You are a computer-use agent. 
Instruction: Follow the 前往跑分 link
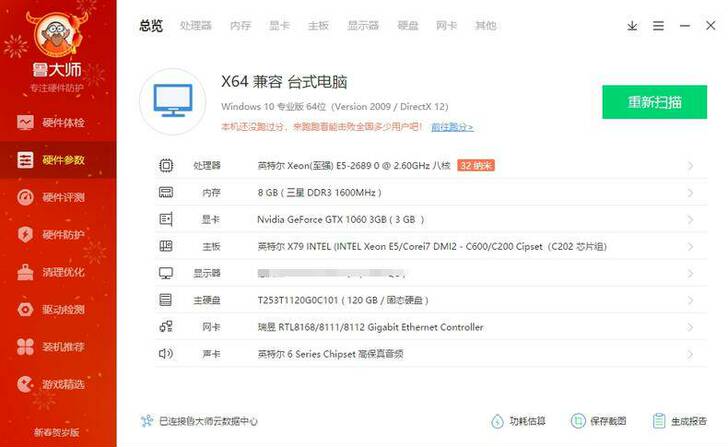point(452,127)
